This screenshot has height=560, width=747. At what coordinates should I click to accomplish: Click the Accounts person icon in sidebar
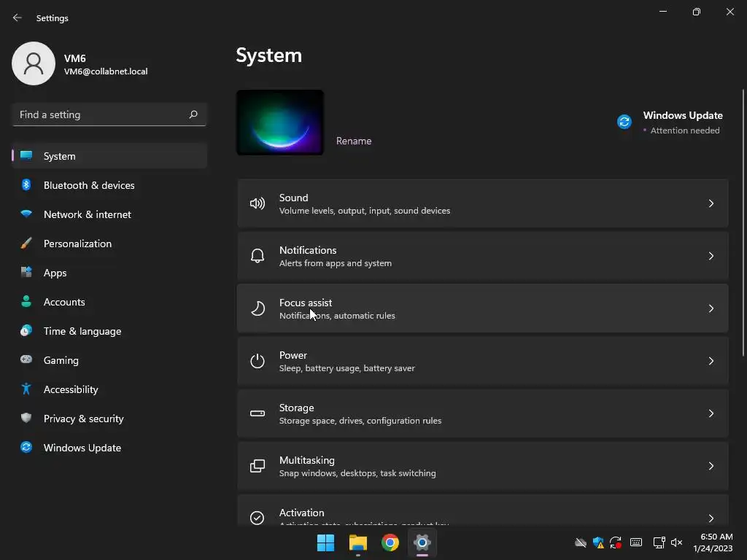(26, 301)
